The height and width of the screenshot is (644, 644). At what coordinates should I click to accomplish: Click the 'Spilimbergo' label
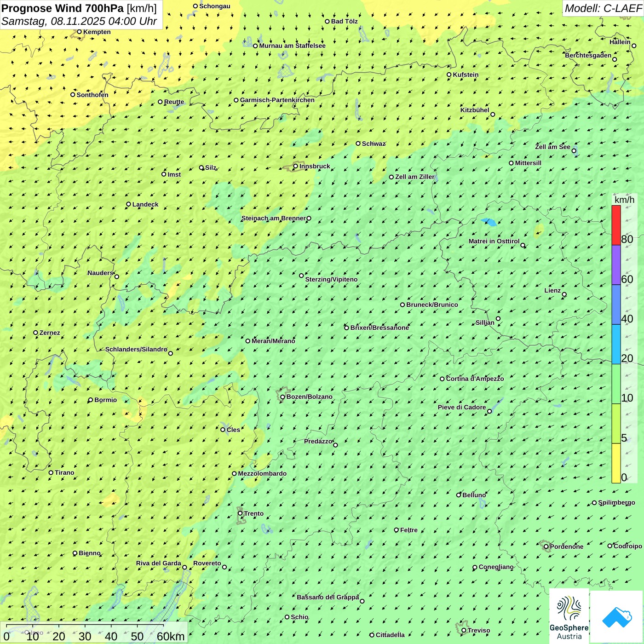(616, 502)
